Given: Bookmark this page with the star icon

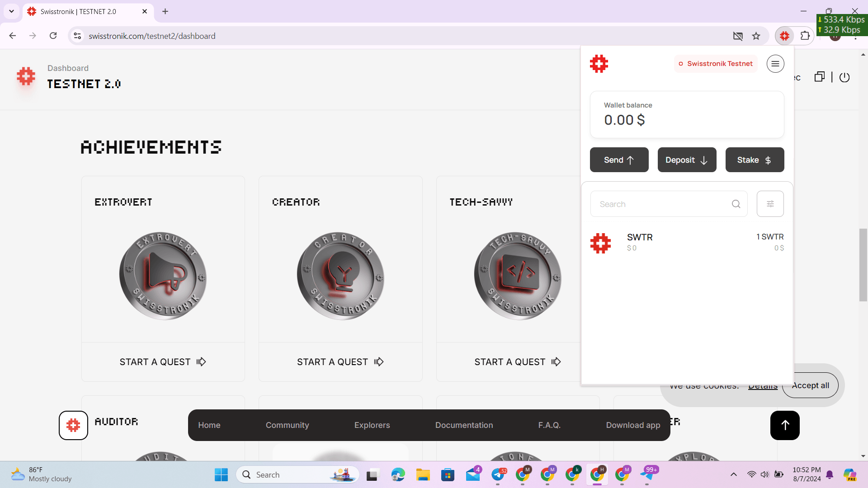Looking at the screenshot, I should [x=756, y=36].
